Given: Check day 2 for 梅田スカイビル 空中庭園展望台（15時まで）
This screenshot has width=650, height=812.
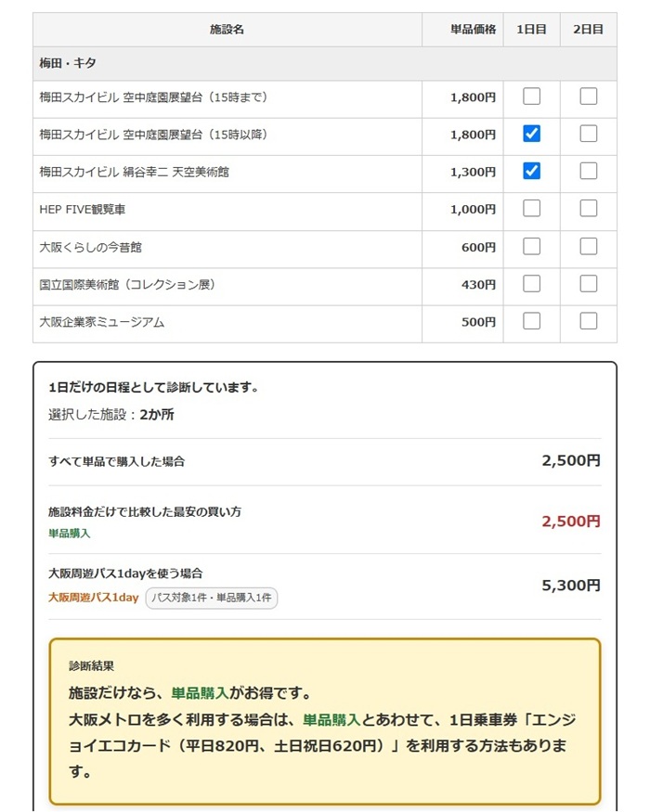Looking at the screenshot, I should pos(589,97).
